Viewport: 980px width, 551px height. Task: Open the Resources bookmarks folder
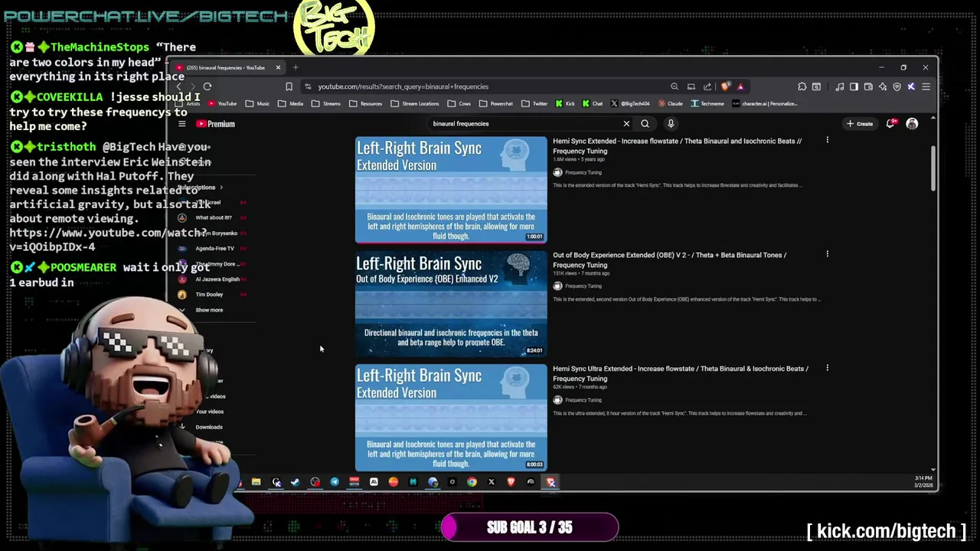(365, 103)
